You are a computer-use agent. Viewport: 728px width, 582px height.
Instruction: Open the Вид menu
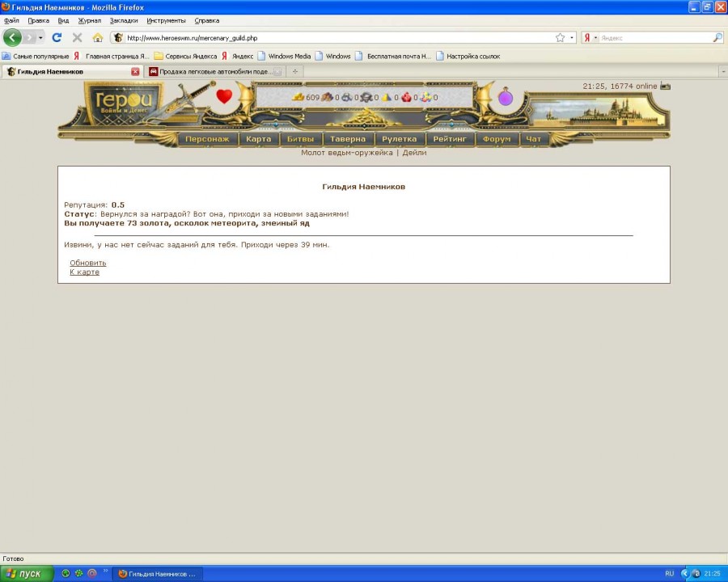[x=63, y=20]
